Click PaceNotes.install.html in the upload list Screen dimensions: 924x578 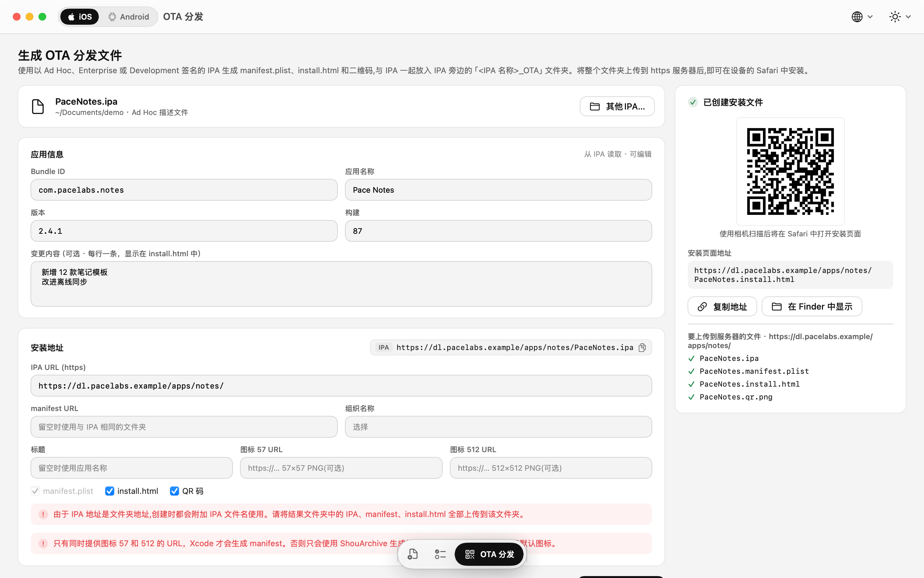tap(749, 384)
